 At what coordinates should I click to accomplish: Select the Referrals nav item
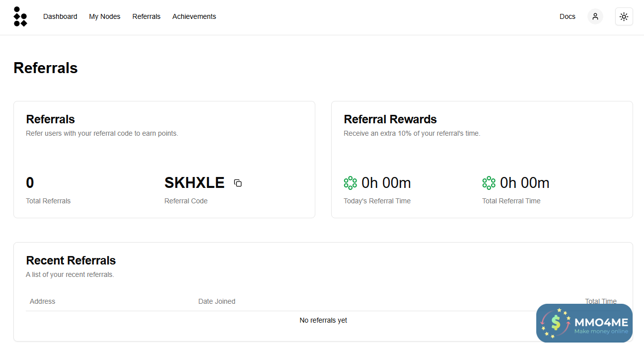[146, 16]
